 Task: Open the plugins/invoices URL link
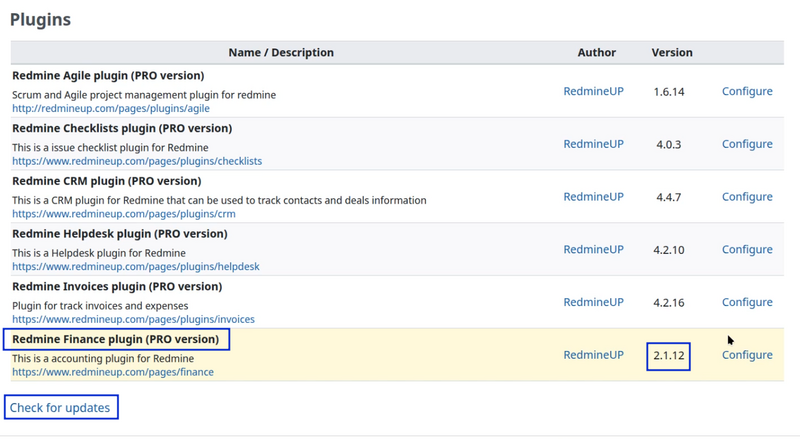(x=133, y=319)
